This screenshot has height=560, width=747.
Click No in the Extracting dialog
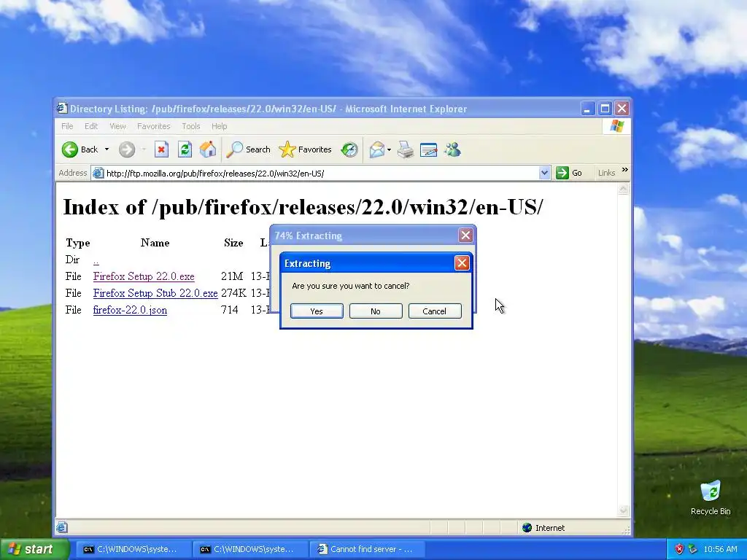coord(376,311)
